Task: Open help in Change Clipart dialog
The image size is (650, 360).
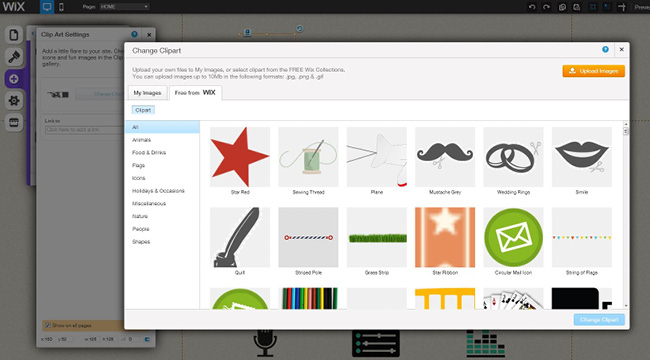Action: (605, 49)
